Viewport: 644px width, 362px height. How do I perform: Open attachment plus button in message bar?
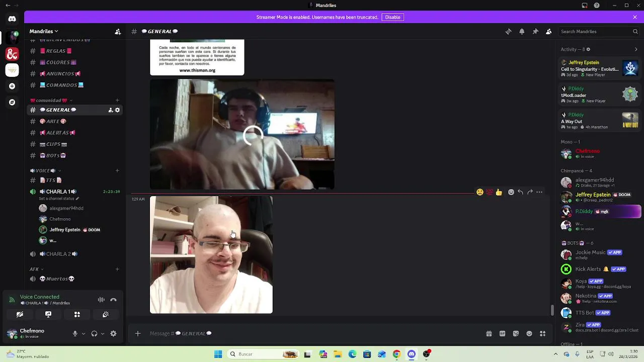[x=138, y=333]
